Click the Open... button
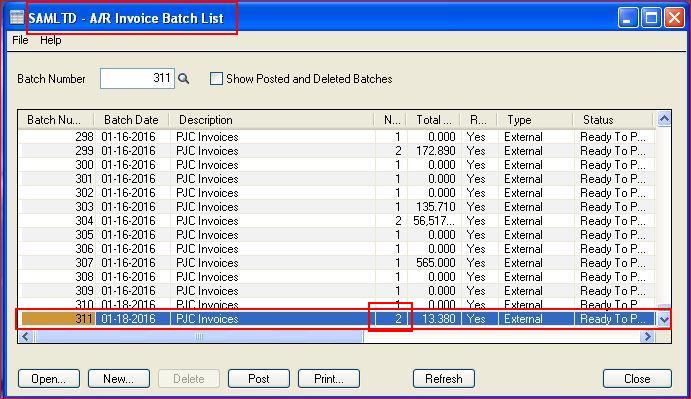This screenshot has height=399, width=691. [x=48, y=379]
